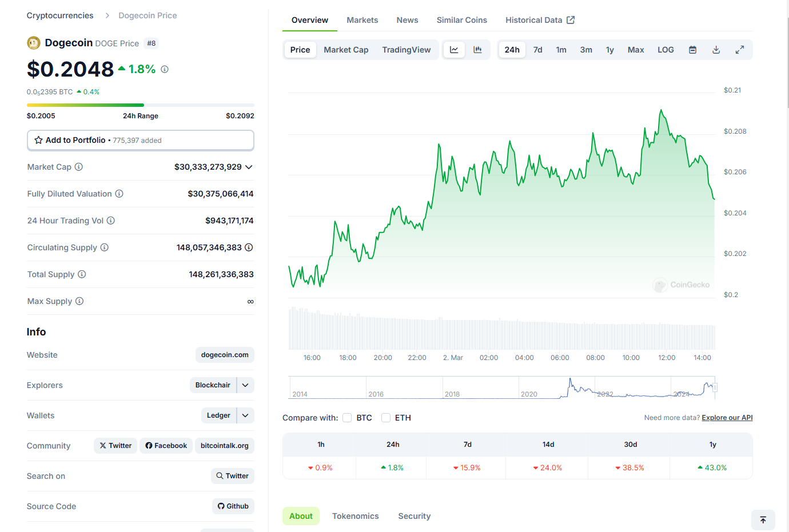789x532 pixels.
Task: Show Market Cap info tooltip icon
Action: point(79,167)
